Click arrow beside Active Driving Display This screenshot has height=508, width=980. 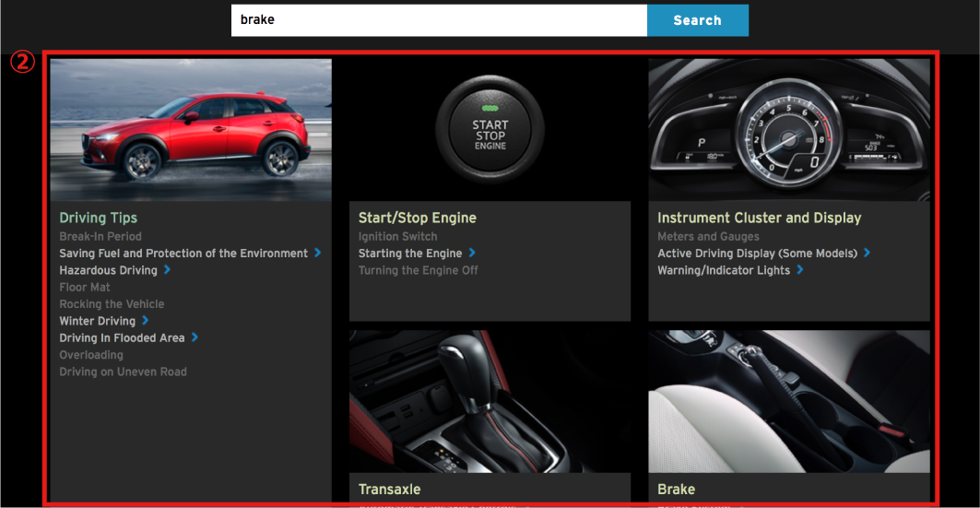tap(868, 253)
